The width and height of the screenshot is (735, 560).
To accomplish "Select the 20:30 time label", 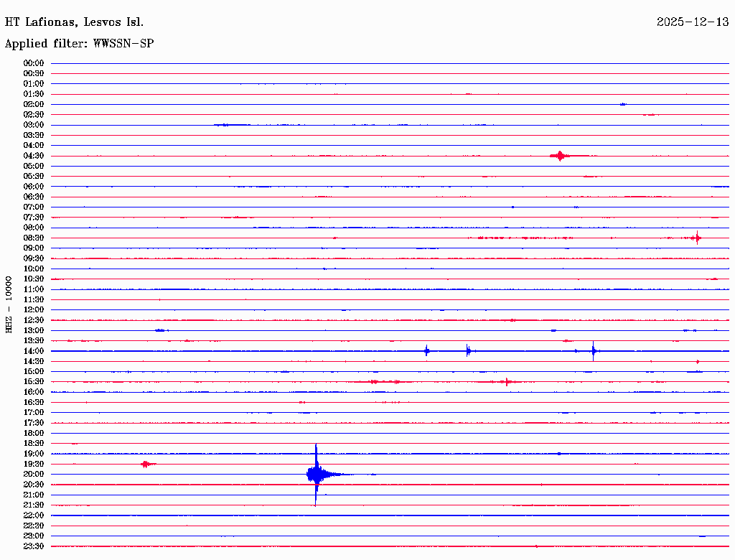I will click(x=34, y=485).
